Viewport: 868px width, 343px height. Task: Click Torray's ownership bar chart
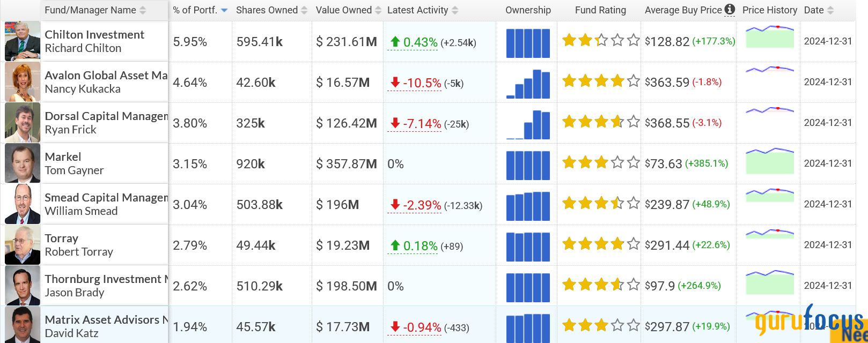coord(528,247)
